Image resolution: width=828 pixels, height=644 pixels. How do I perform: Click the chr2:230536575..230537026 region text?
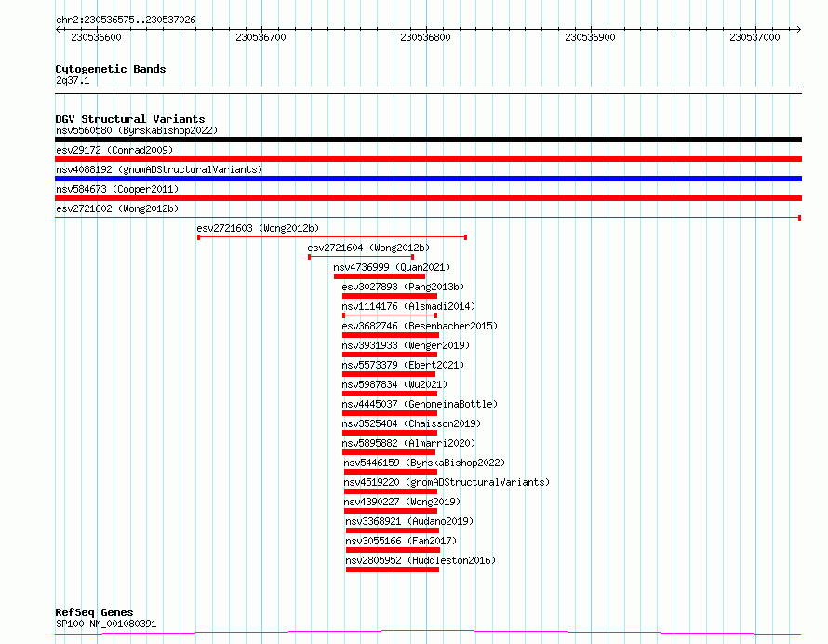[126, 20]
